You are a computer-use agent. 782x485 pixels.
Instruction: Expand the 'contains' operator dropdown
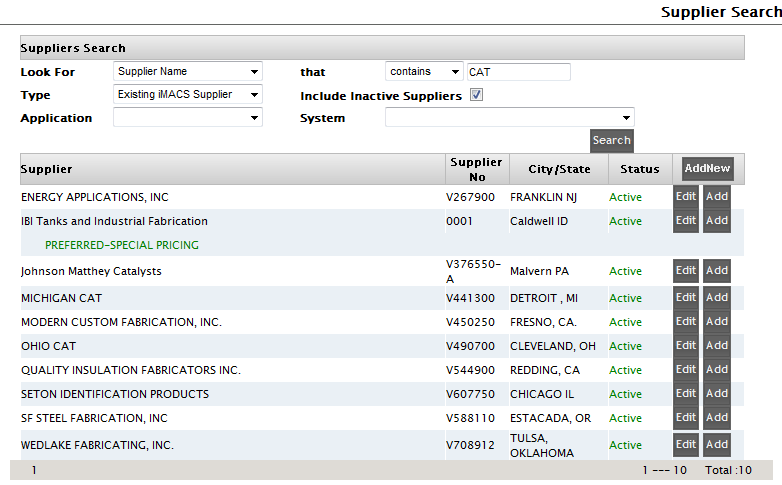click(424, 72)
